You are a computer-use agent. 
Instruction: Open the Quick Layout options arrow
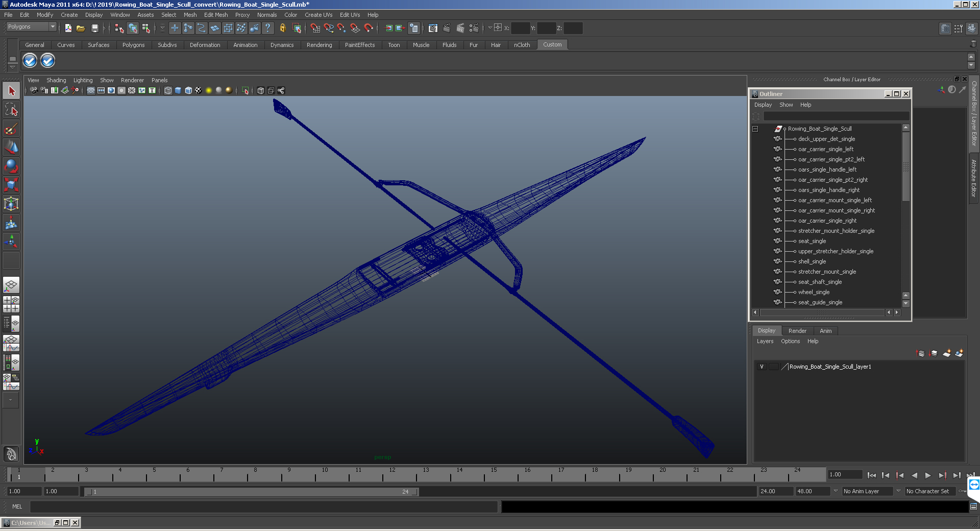(11, 400)
